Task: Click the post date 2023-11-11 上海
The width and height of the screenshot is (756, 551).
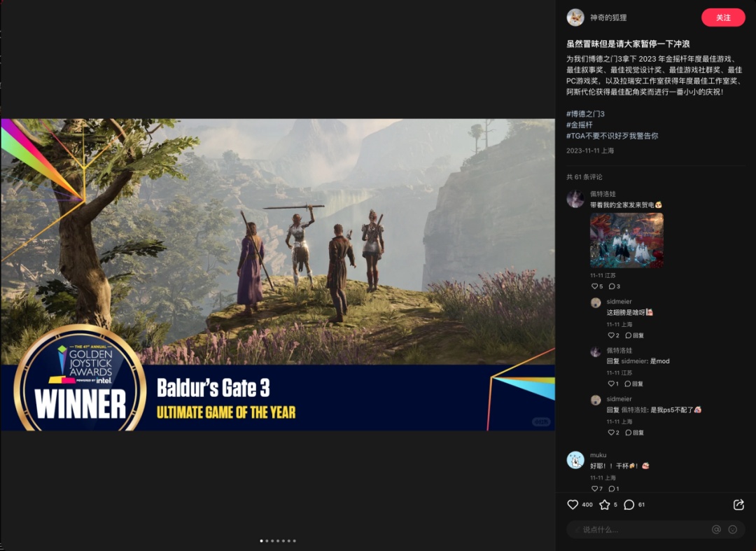Action: click(x=590, y=151)
